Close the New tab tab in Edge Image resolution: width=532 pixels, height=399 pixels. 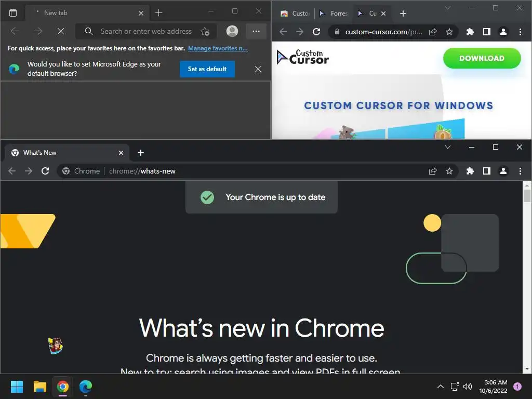(x=141, y=13)
